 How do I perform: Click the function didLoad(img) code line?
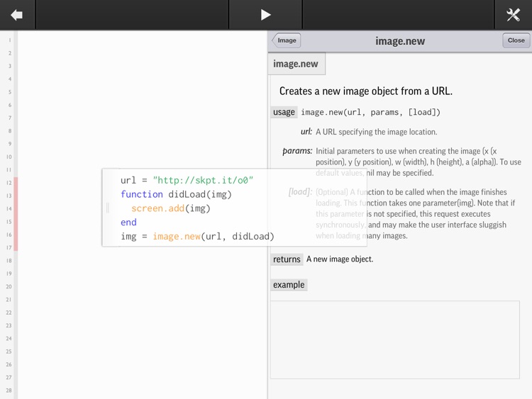176,194
